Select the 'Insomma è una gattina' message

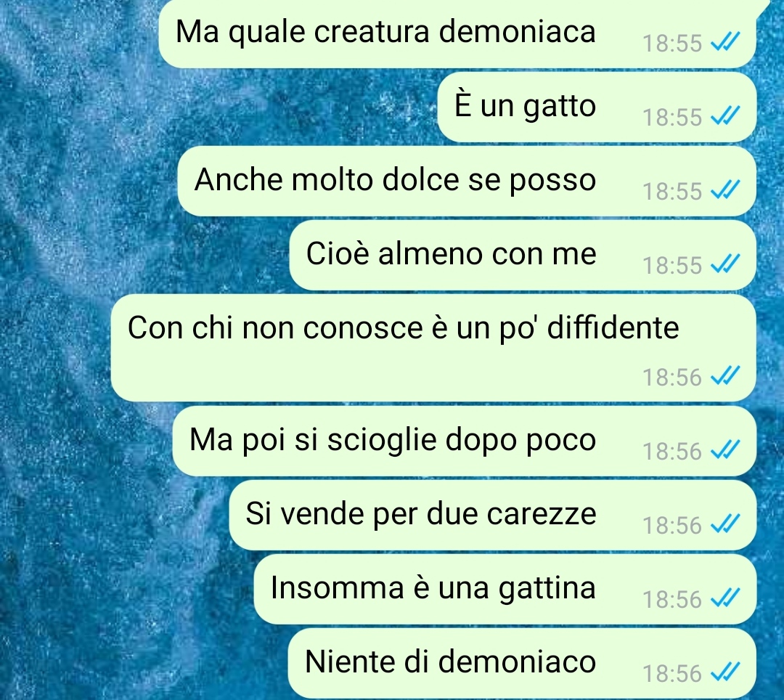(x=505, y=589)
